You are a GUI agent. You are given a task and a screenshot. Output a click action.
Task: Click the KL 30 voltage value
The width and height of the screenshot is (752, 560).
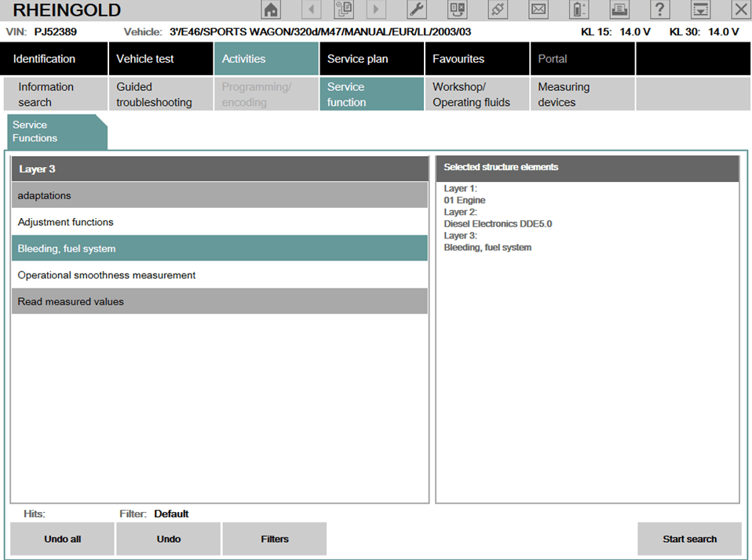click(x=723, y=31)
